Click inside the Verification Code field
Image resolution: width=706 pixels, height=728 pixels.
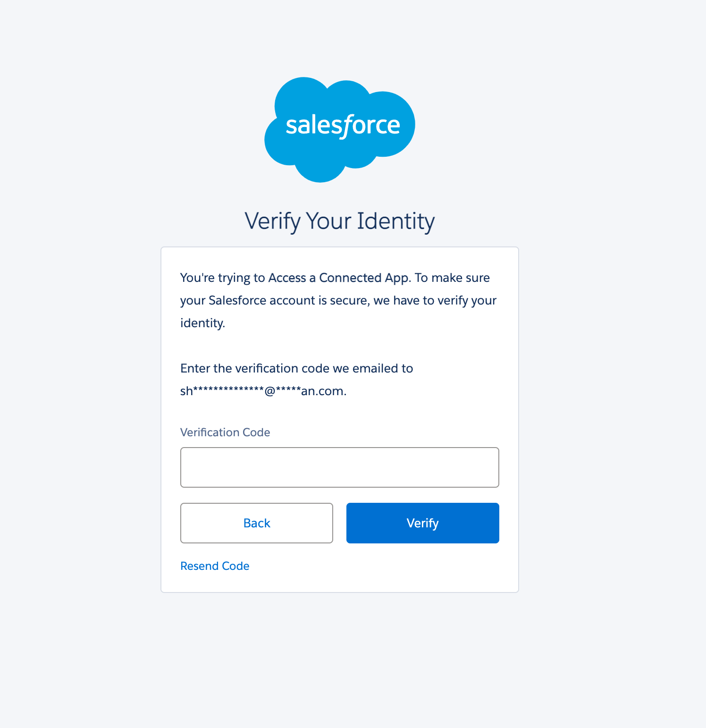339,467
